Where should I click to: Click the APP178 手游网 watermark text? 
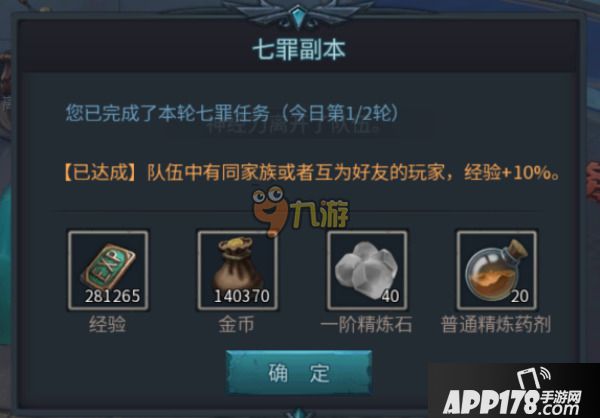512,402
